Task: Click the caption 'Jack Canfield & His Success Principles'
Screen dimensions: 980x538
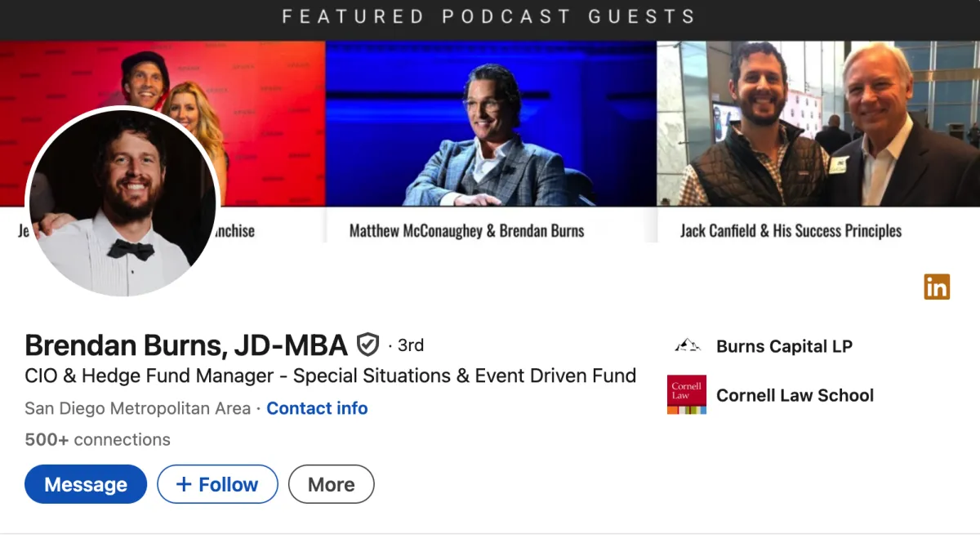Action: pyautogui.click(x=791, y=231)
